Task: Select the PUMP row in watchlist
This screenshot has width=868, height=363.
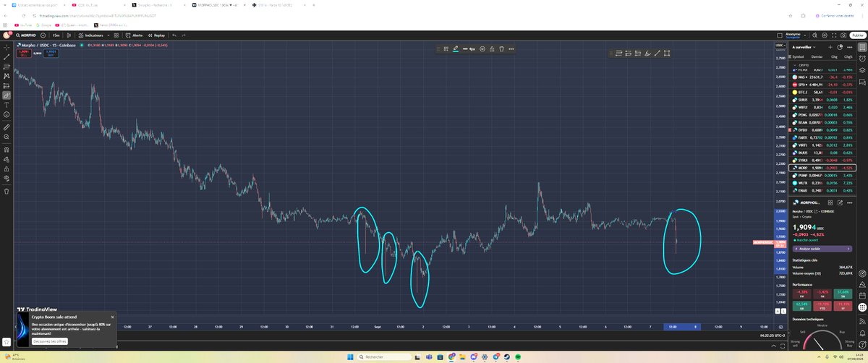Action: pos(823,175)
